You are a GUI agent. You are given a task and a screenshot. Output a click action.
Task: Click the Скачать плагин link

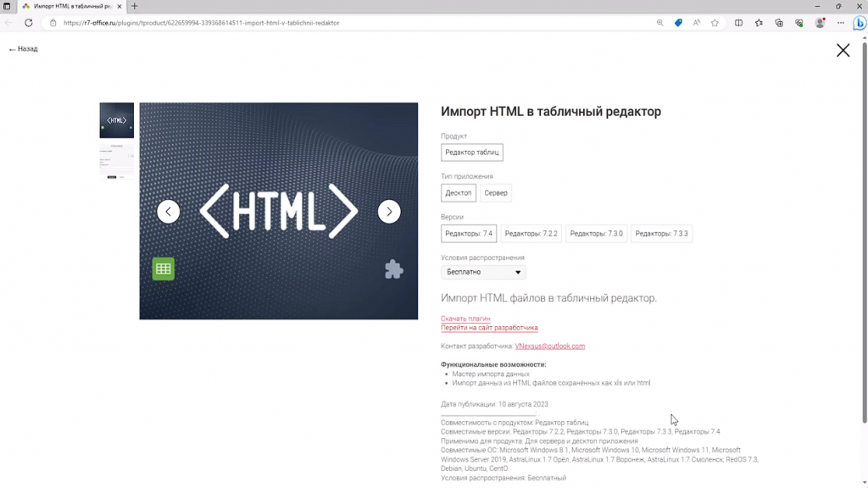(465, 319)
